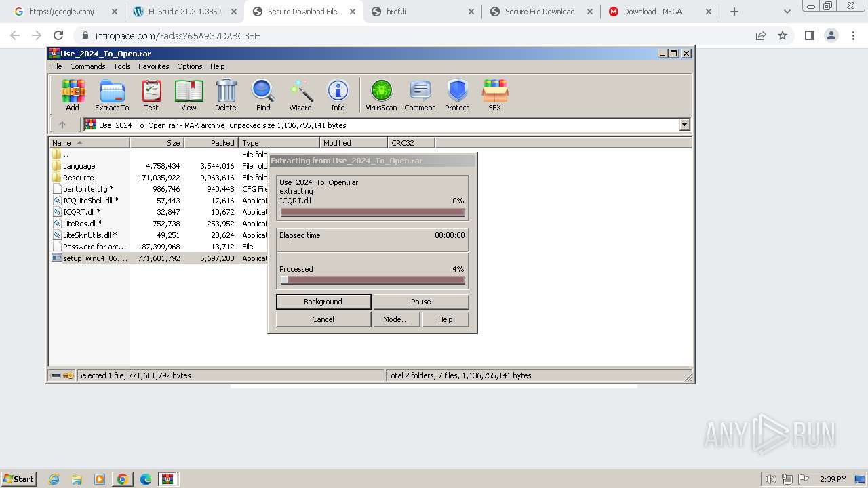Click the Delete trash can icon
The image size is (868, 488).
[226, 95]
